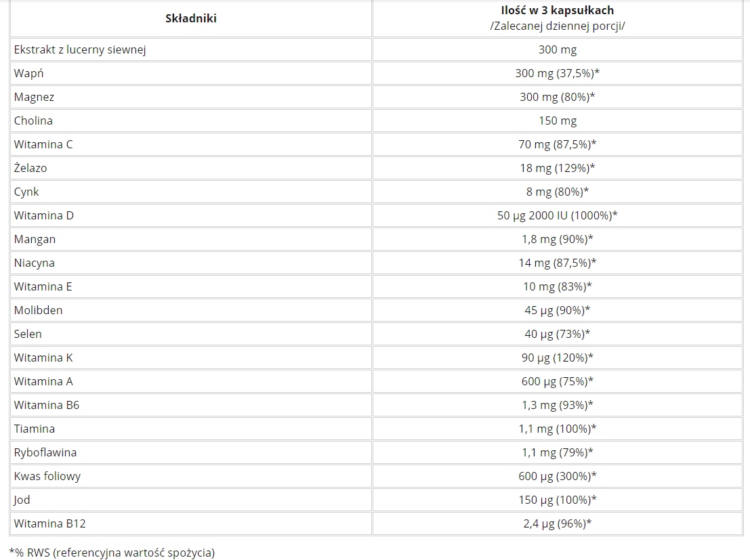Click the Mangan ingredient cell

35,239
